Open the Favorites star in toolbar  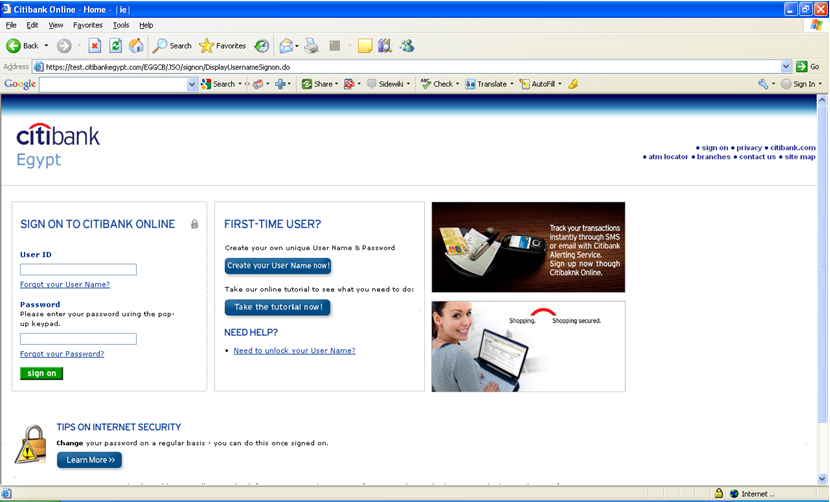[x=222, y=46]
